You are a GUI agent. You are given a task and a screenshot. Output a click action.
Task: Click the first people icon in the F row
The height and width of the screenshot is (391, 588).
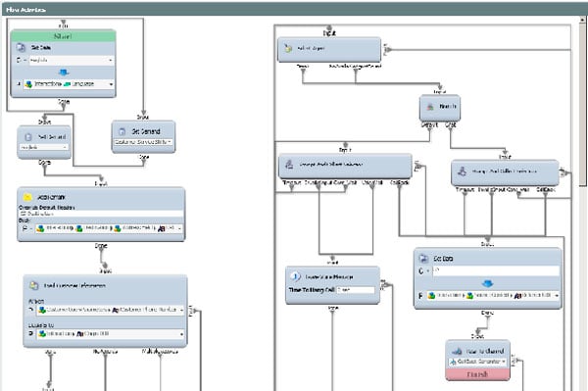pos(431,296)
